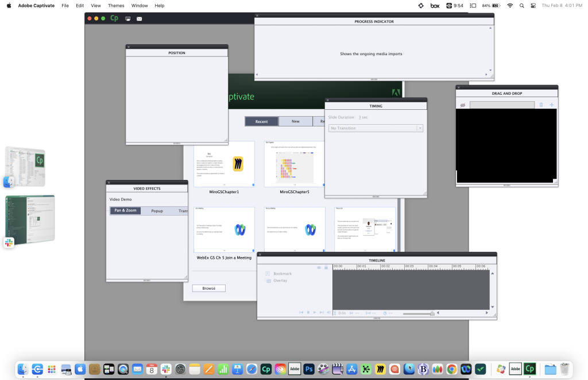Viewport: 588px width, 380px height.
Task: Switch to the New tab
Action: tap(295, 121)
